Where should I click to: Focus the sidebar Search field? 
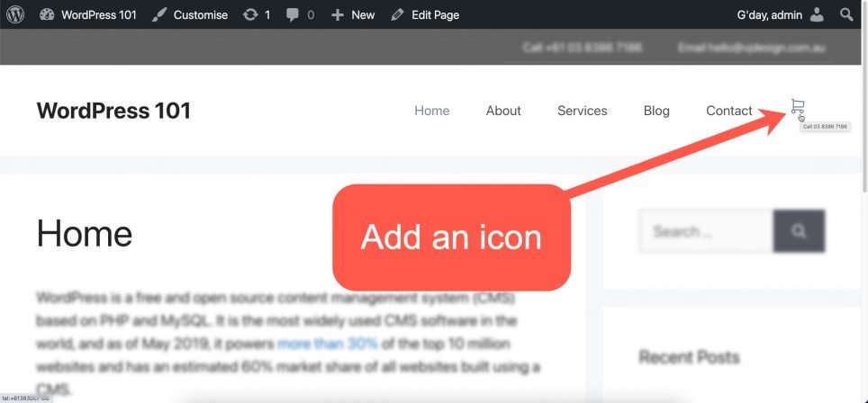pyautogui.click(x=706, y=231)
